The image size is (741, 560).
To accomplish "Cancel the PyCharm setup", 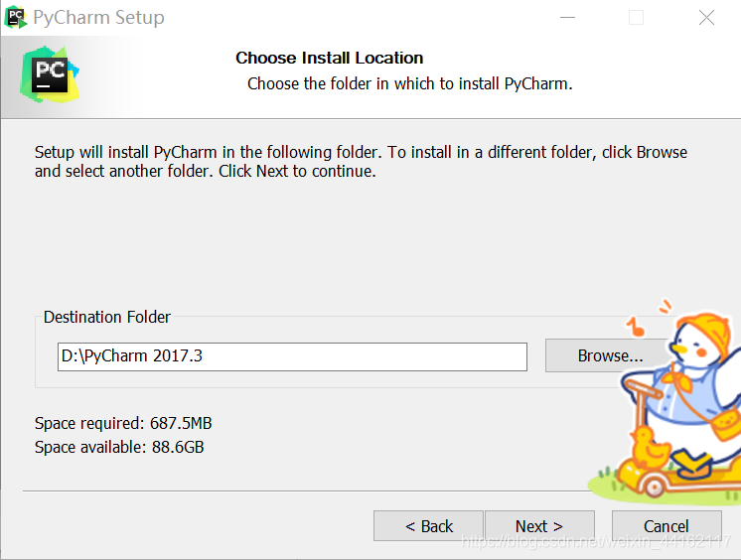I will click(x=667, y=526).
